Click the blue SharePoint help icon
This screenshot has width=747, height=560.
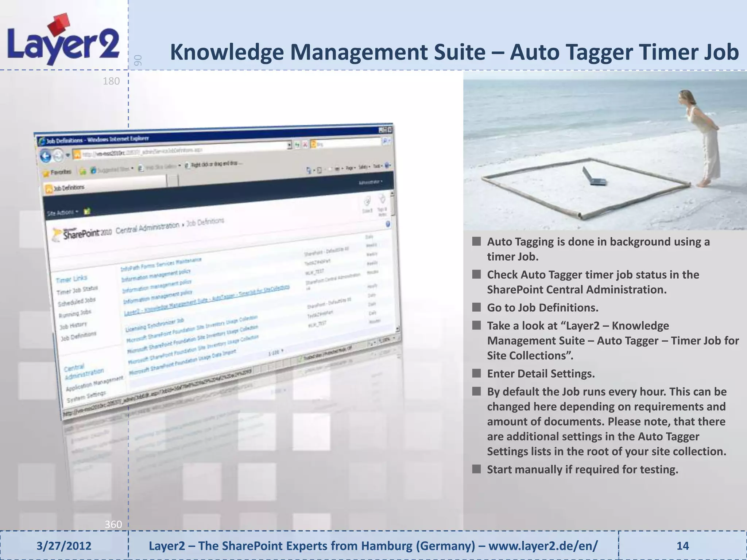pos(388,224)
